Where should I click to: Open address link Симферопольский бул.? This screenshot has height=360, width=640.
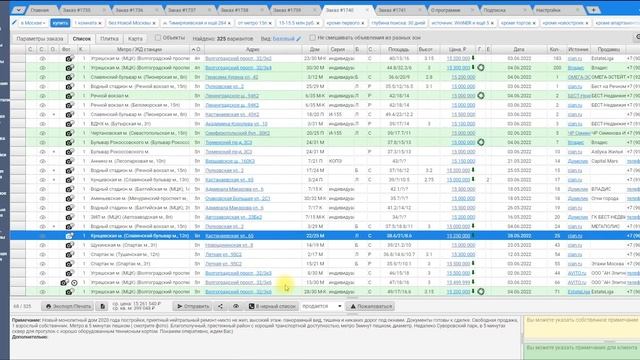pyautogui.click(x=237, y=133)
